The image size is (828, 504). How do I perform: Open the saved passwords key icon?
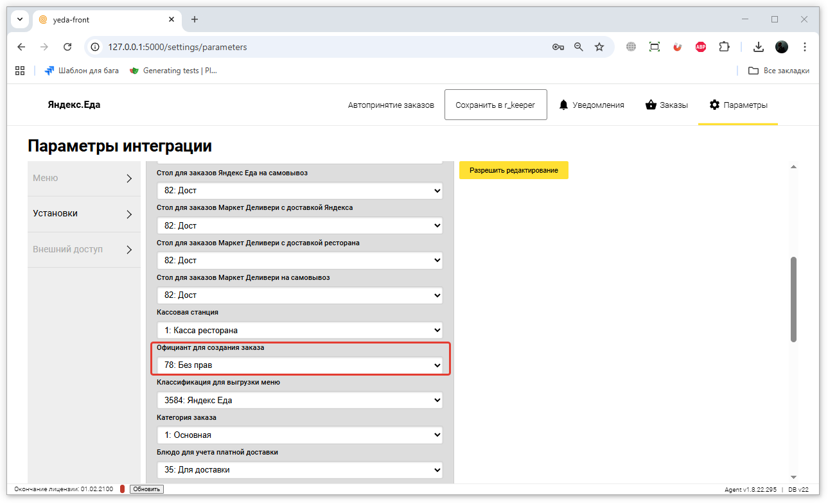[558, 47]
